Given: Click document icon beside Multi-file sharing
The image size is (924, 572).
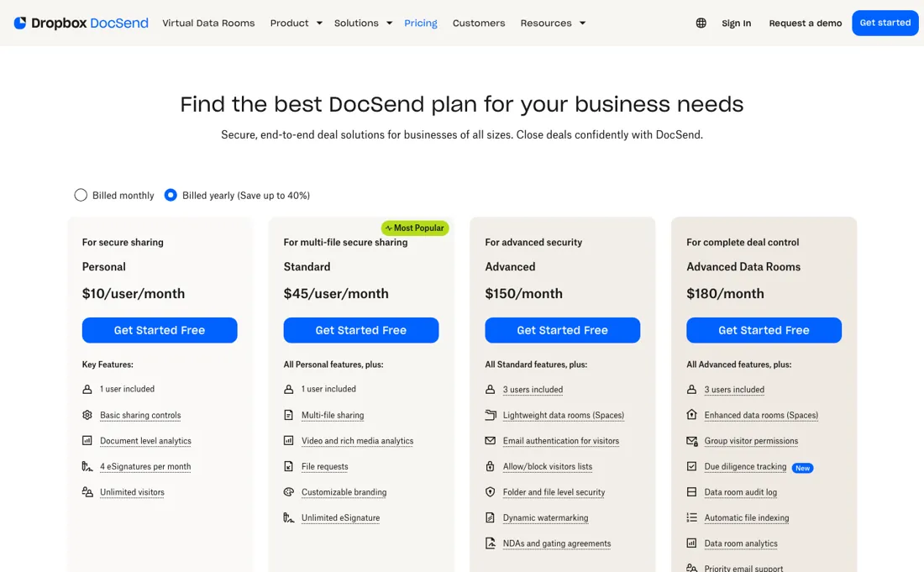Looking at the screenshot, I should [x=289, y=415].
